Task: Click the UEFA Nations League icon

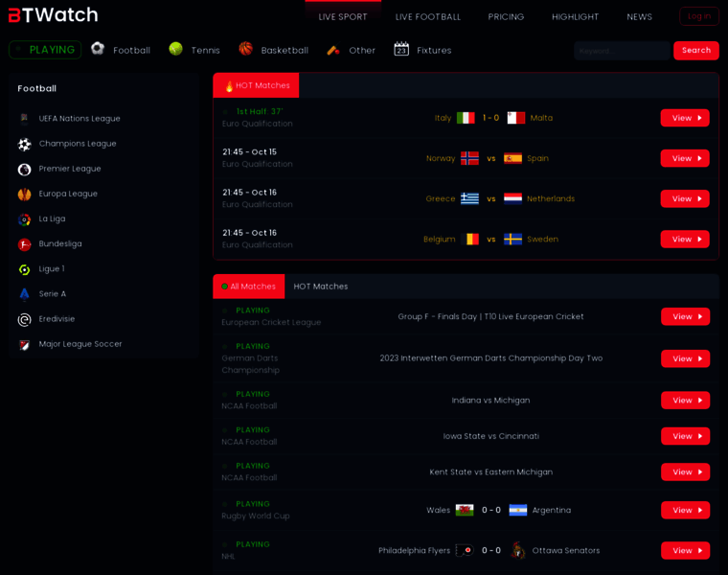Action: (x=25, y=119)
